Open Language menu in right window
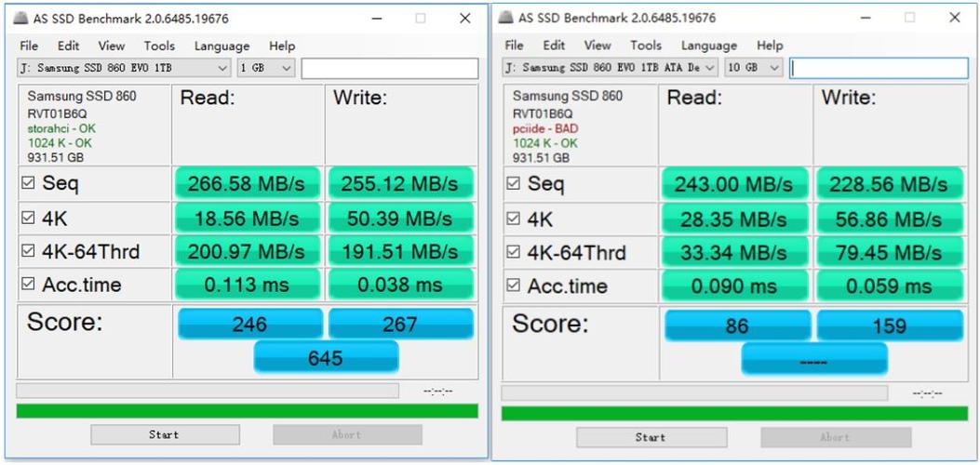Image resolution: width=980 pixels, height=465 pixels. click(709, 46)
